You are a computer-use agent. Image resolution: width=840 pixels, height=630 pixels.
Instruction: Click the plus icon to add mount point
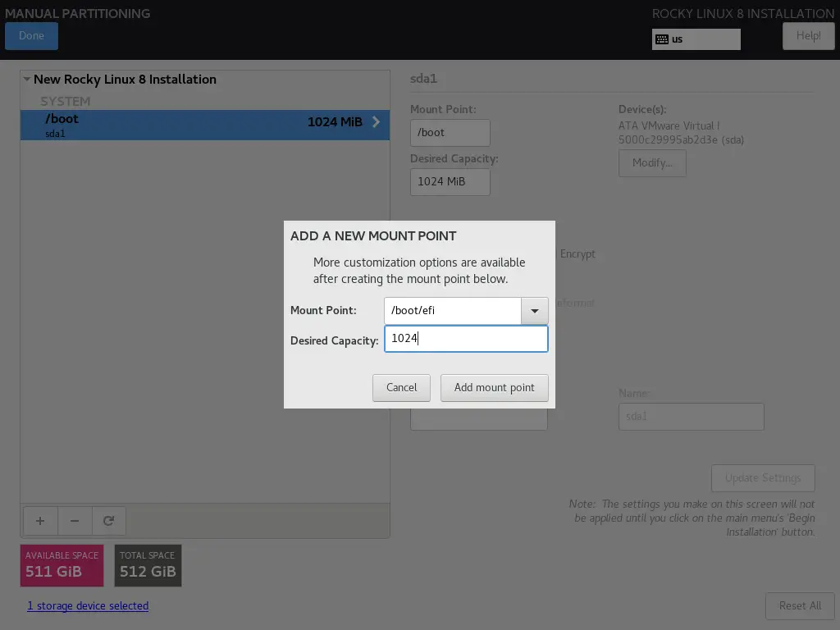[x=40, y=521]
